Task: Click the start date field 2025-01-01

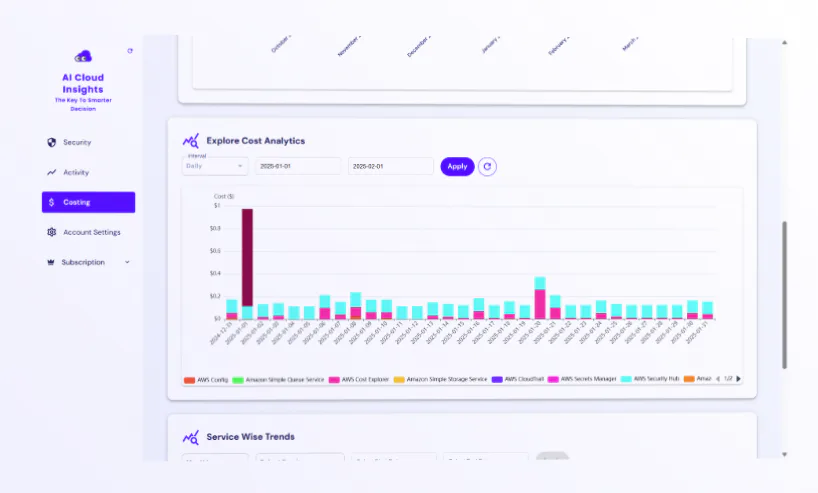Action: [297, 166]
